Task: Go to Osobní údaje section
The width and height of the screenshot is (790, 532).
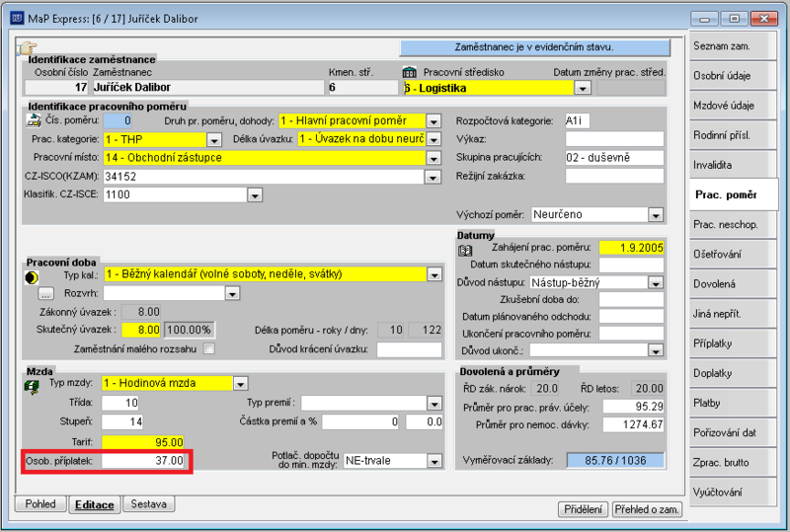Action: pos(732,76)
